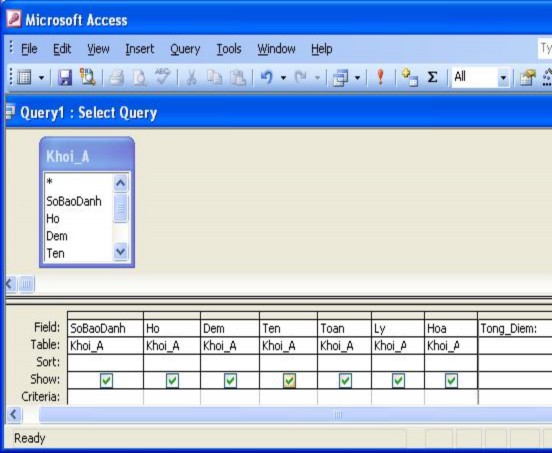Uncheck Show box for SoBaoDanh column
This screenshot has width=552, height=453.
tap(106, 380)
